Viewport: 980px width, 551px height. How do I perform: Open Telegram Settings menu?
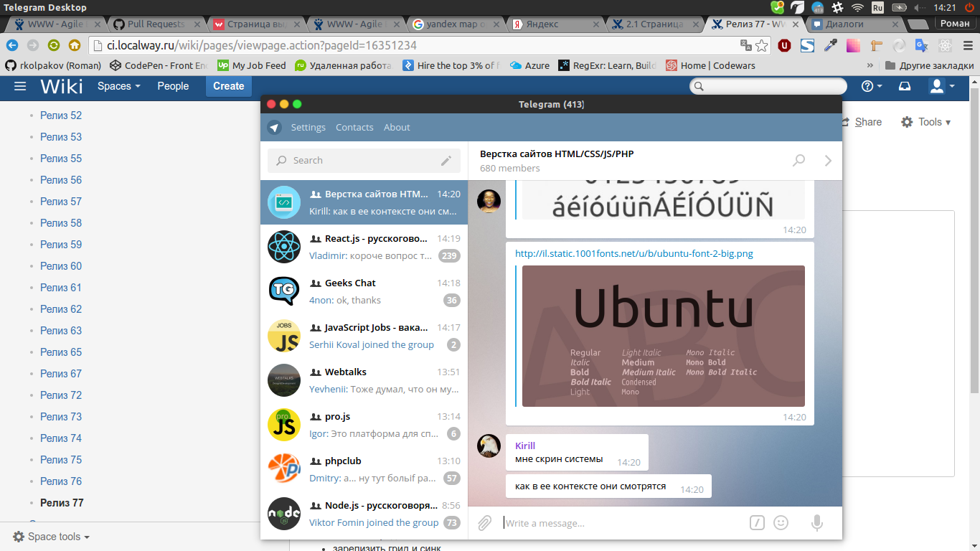[308, 128]
